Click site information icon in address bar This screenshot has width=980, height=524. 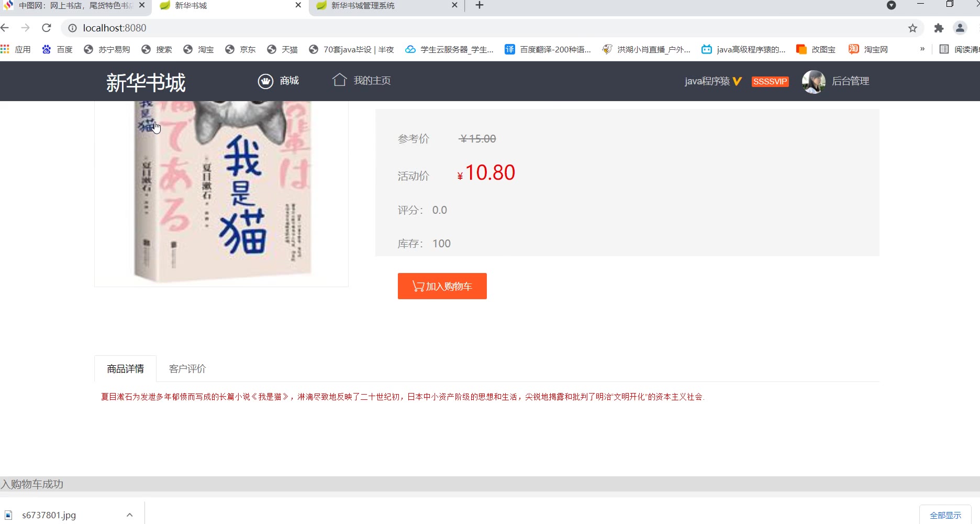pos(73,28)
